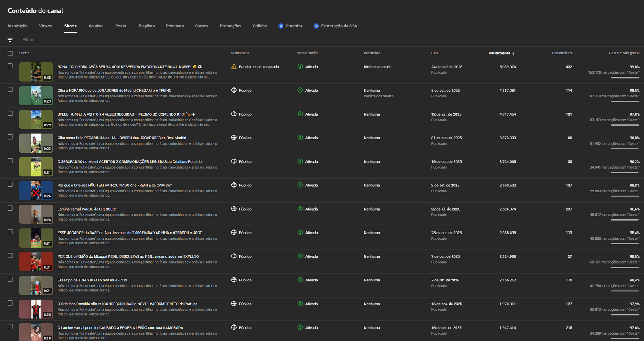
Task: Toggle the select-all checkbox in header
Action: tap(10, 53)
